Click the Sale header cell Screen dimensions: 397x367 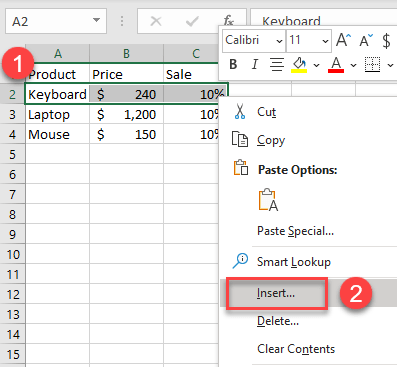[191, 74]
